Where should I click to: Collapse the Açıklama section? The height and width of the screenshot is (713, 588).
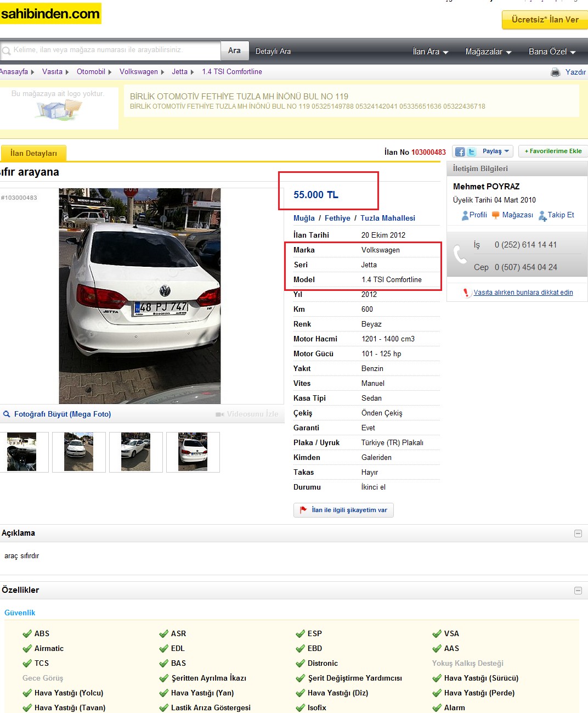[578, 534]
